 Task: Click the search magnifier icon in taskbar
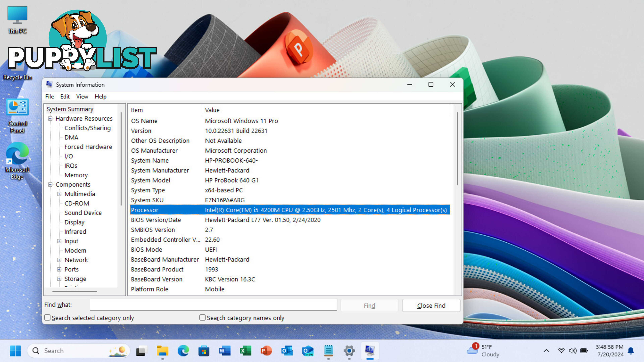coord(36,351)
